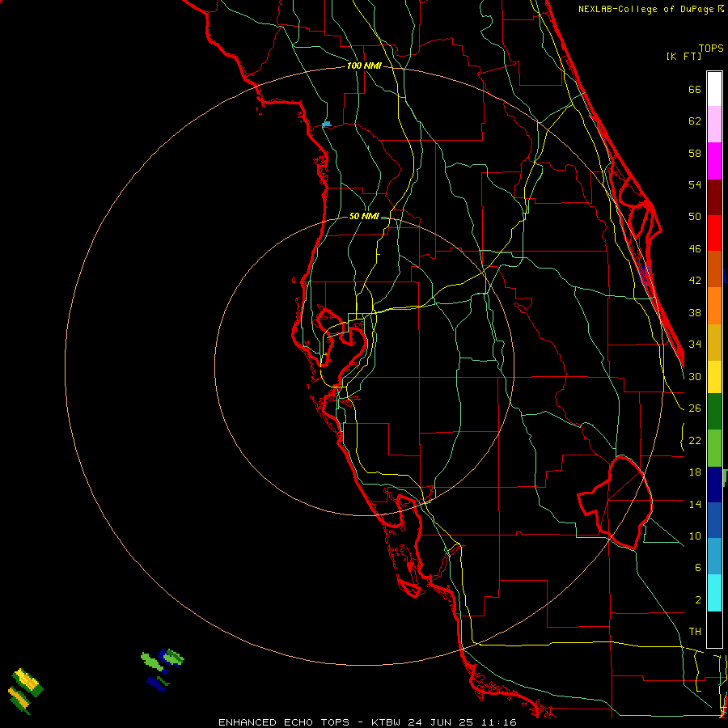Image resolution: width=728 pixels, height=728 pixels.
Task: Click the 18 scale value
Action: click(695, 472)
